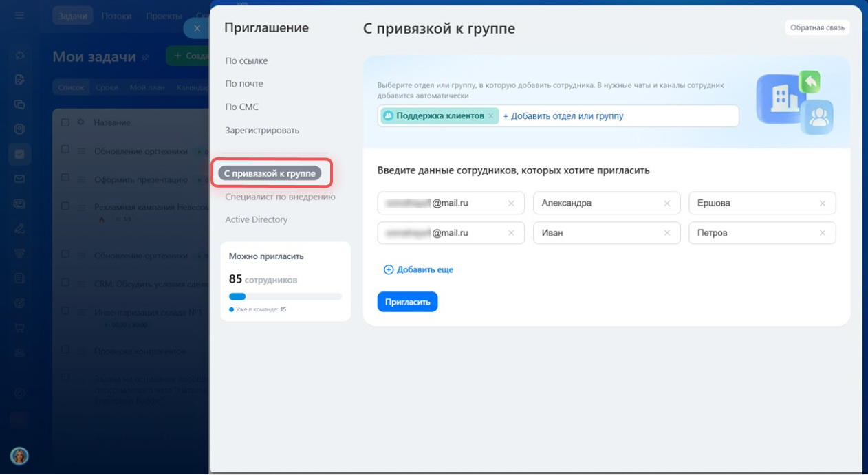This screenshot has height=475, width=868.
Task: Click the user avatar at bottom left
Action: pyautogui.click(x=19, y=456)
